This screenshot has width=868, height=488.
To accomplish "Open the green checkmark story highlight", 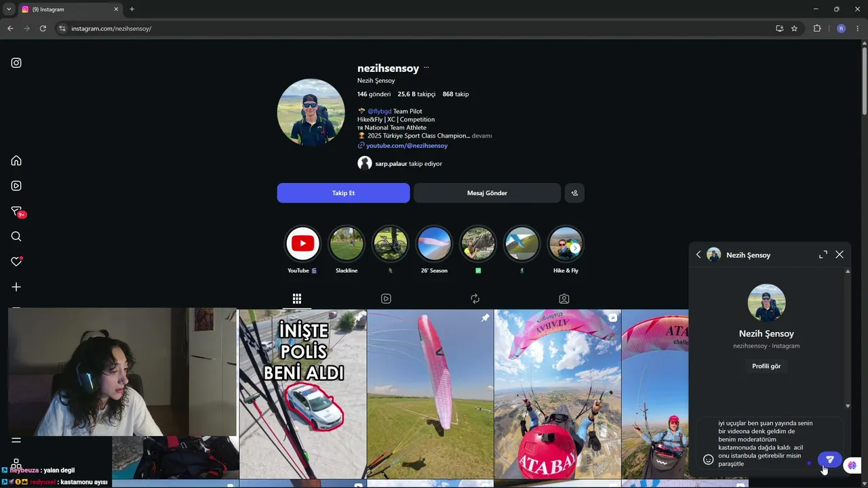I will [478, 249].
